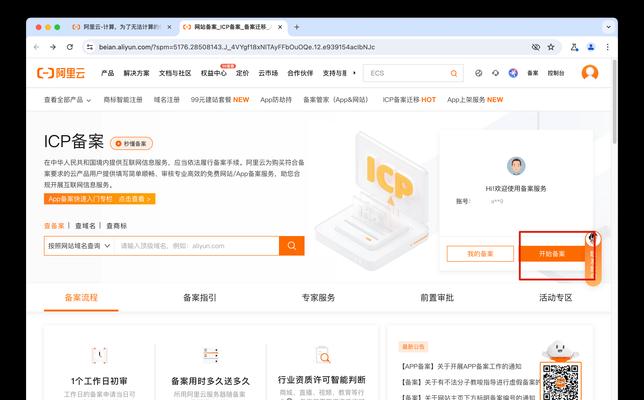Switch to the 活动专区 tab
Viewport: 644px width, 400px height.
pyautogui.click(x=556, y=297)
